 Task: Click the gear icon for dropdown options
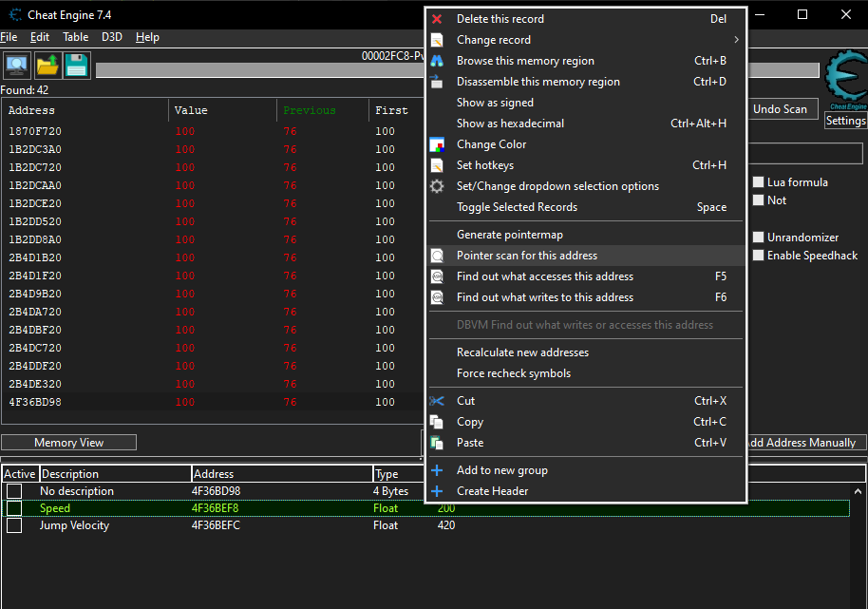tap(437, 186)
